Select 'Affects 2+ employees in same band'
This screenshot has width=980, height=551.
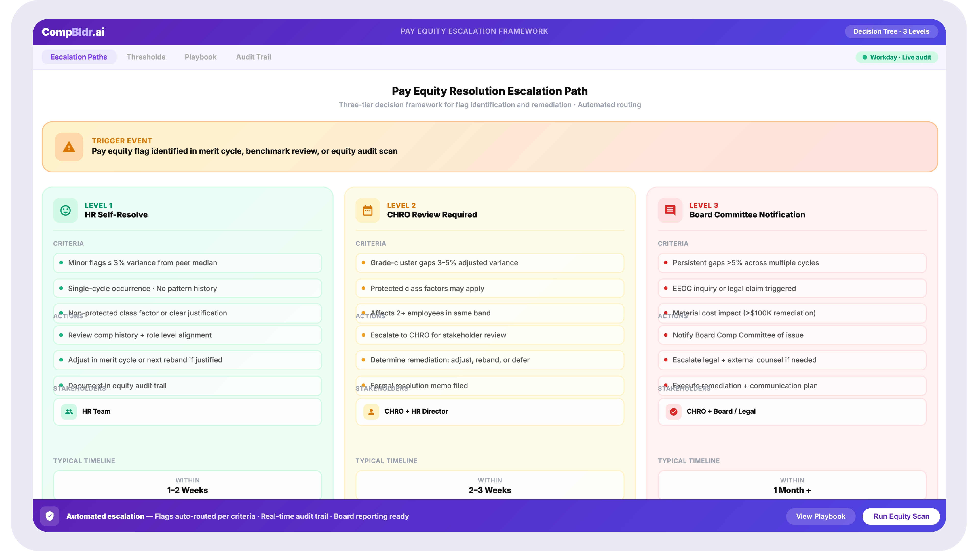click(490, 313)
